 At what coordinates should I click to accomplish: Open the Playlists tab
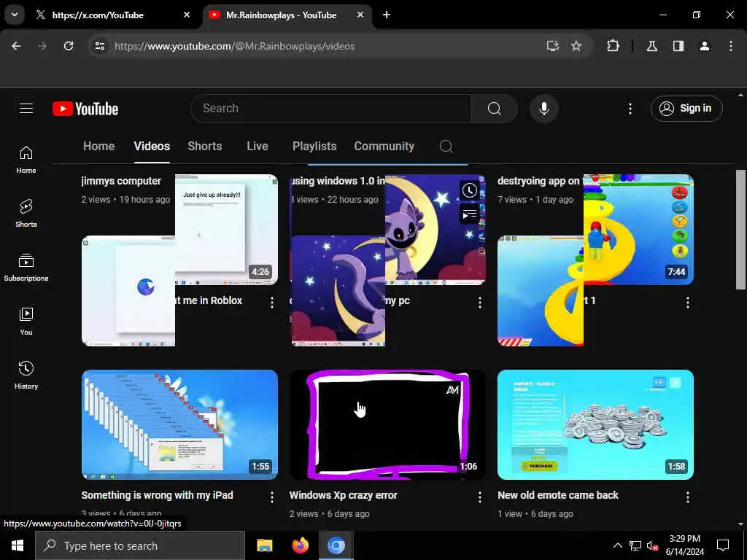point(314,146)
